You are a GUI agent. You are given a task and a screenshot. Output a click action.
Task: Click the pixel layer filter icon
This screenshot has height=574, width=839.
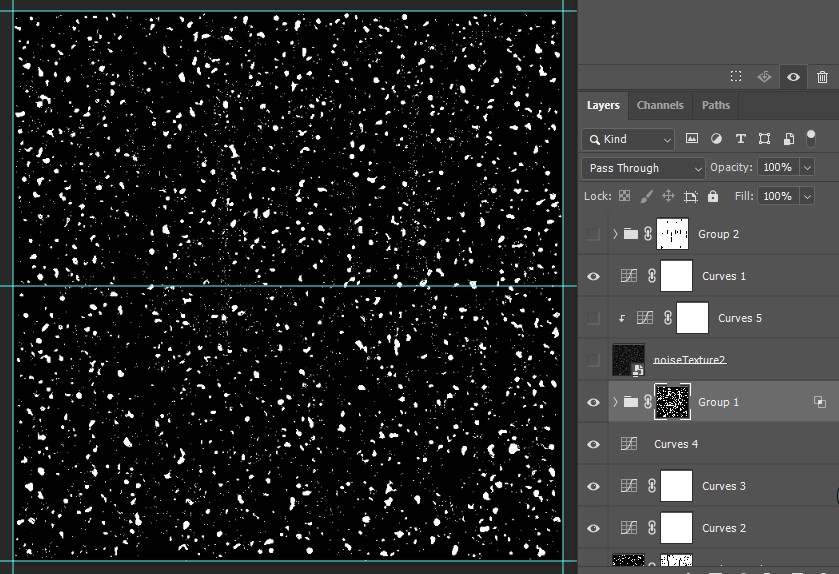click(x=692, y=139)
